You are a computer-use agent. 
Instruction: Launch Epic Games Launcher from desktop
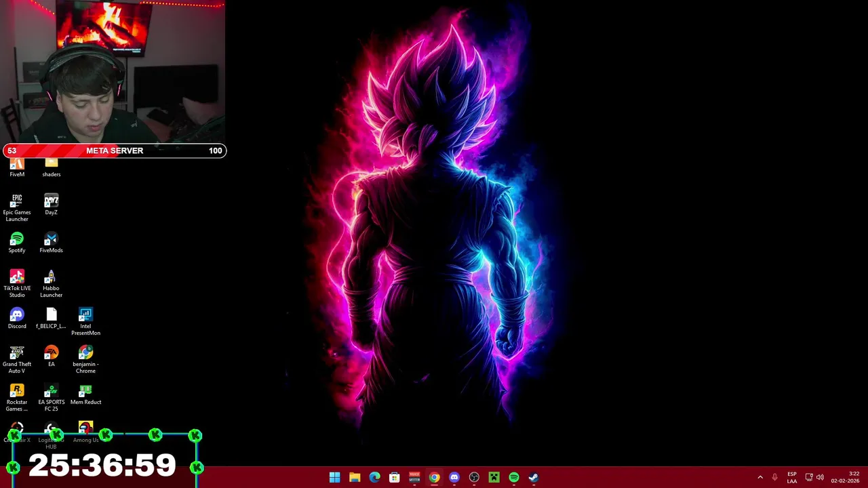[x=17, y=208]
